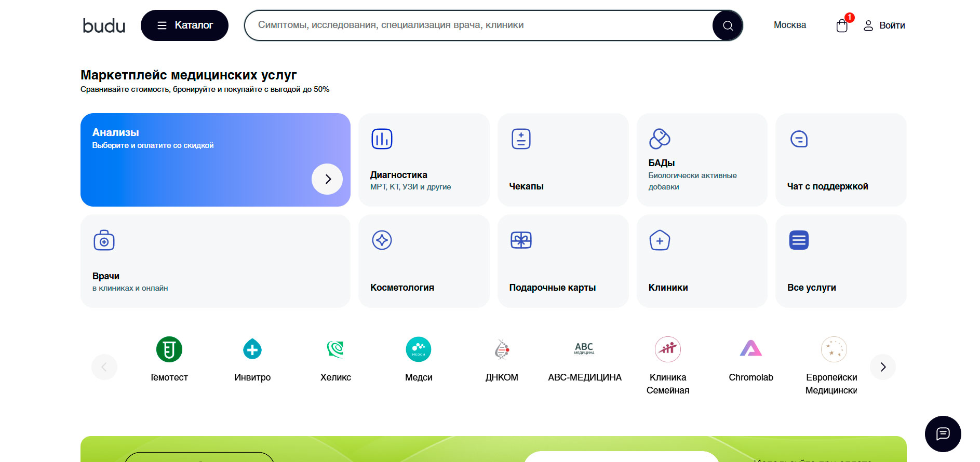This screenshot has width=980, height=462.
Task: Show previous clinics in the carousel
Action: tap(104, 367)
